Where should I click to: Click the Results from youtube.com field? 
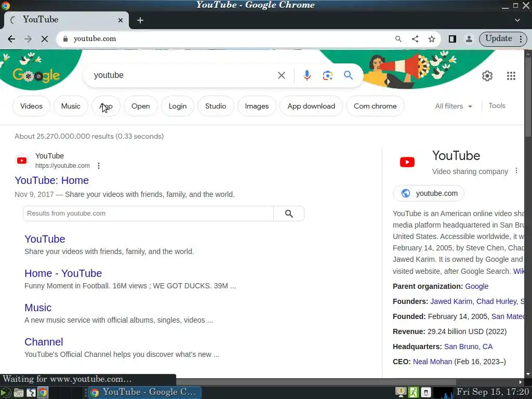click(x=148, y=214)
